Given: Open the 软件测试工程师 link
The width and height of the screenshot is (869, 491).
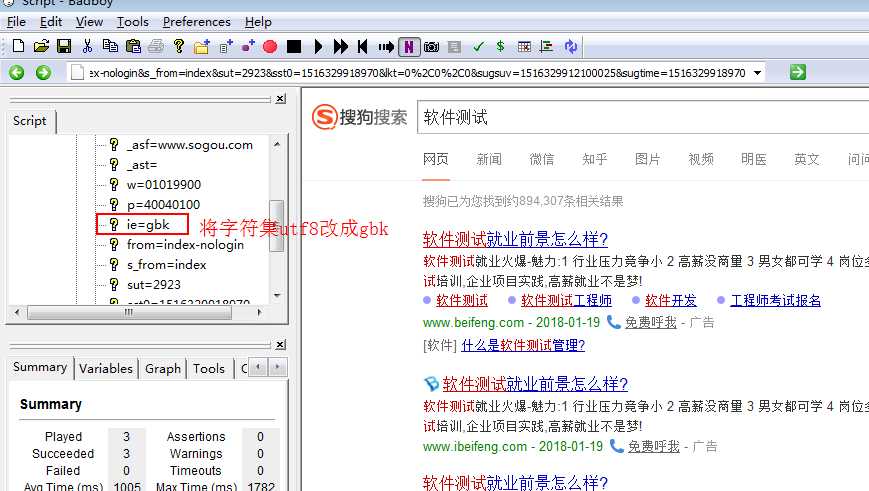Looking at the screenshot, I should pos(566,300).
